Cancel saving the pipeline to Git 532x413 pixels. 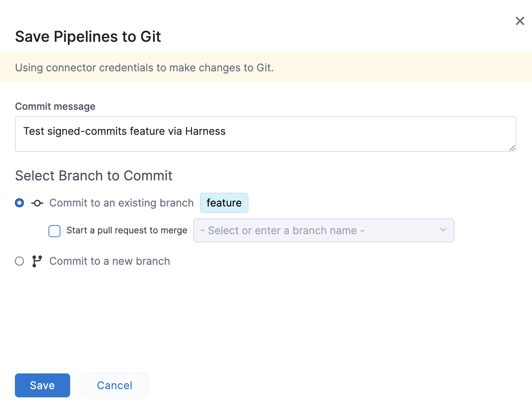(x=115, y=385)
